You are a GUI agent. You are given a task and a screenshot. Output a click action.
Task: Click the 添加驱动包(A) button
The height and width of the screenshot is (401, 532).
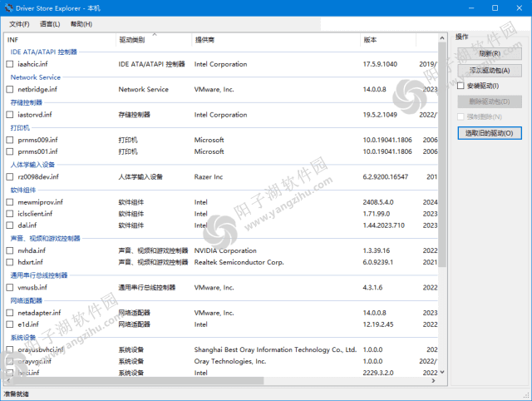pos(490,70)
